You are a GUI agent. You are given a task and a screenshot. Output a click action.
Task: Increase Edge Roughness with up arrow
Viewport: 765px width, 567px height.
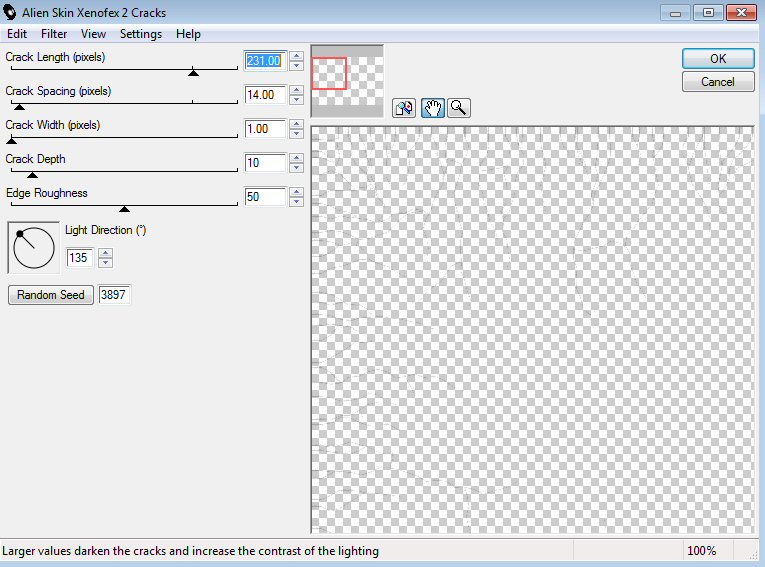pos(296,192)
